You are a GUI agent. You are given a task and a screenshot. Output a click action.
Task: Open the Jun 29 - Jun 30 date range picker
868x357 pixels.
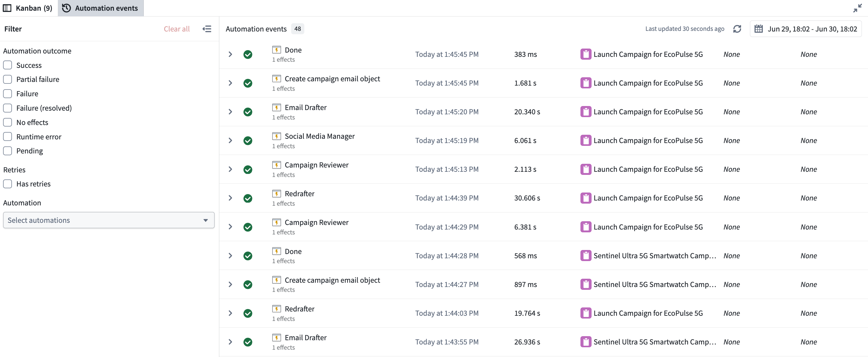[x=805, y=29]
